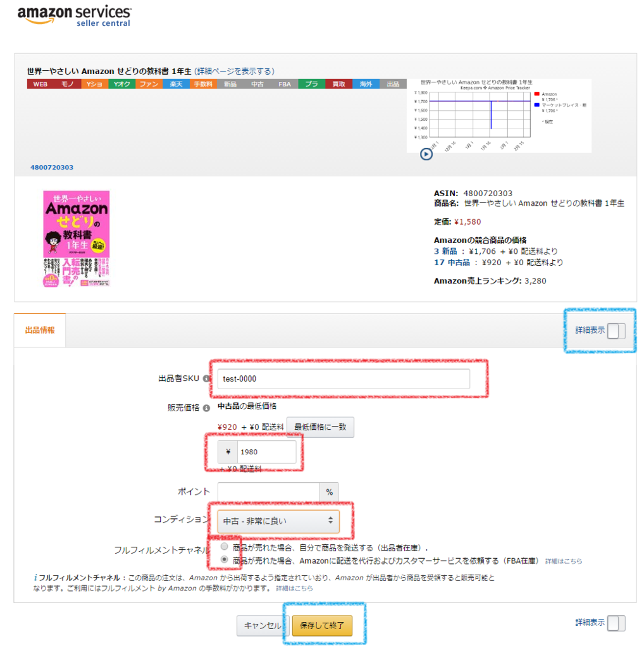Click the selling price info icon
Image resolution: width=644 pixels, height=648 pixels.
pyautogui.click(x=206, y=408)
